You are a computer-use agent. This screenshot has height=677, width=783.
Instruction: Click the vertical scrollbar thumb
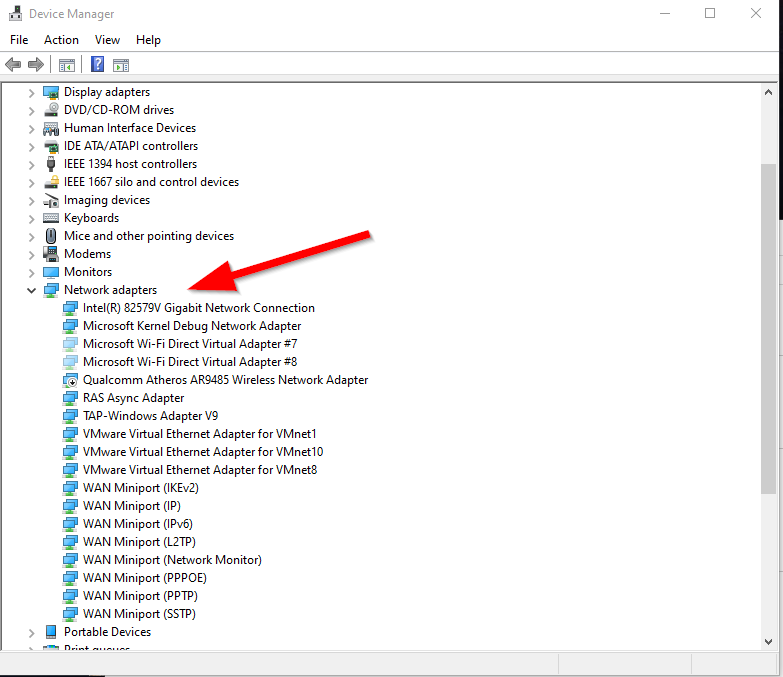[769, 329]
